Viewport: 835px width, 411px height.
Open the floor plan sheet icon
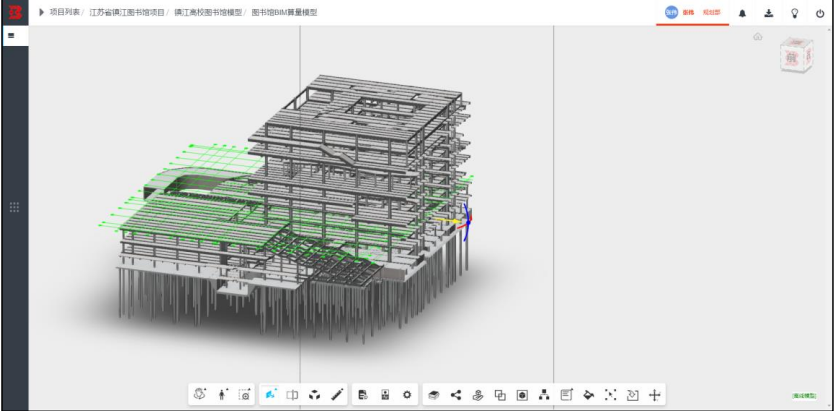pyautogui.click(x=385, y=395)
